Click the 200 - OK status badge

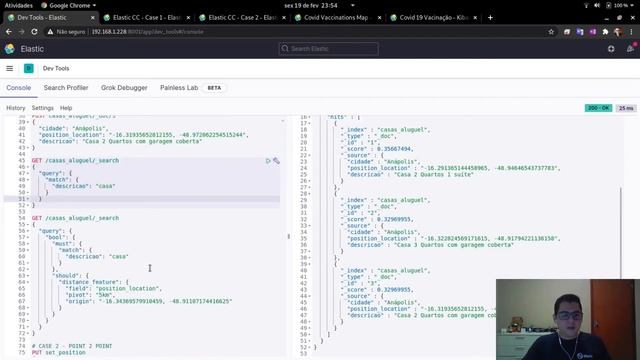pyautogui.click(x=598, y=108)
